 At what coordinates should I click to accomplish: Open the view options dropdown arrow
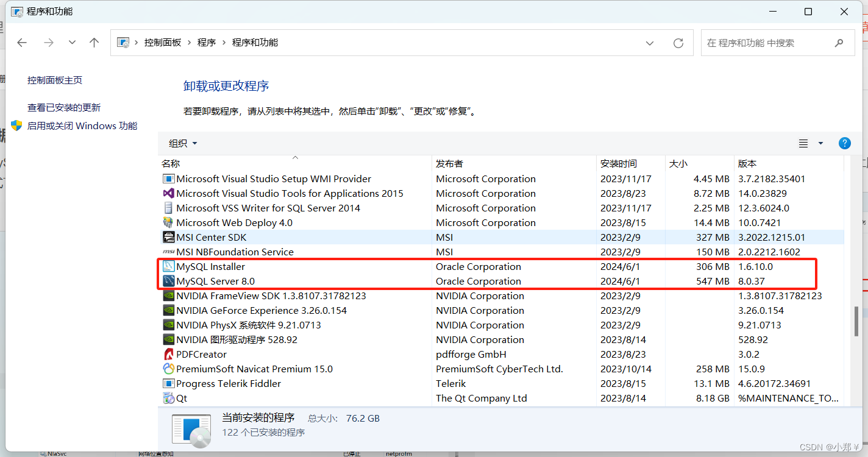pyautogui.click(x=820, y=143)
